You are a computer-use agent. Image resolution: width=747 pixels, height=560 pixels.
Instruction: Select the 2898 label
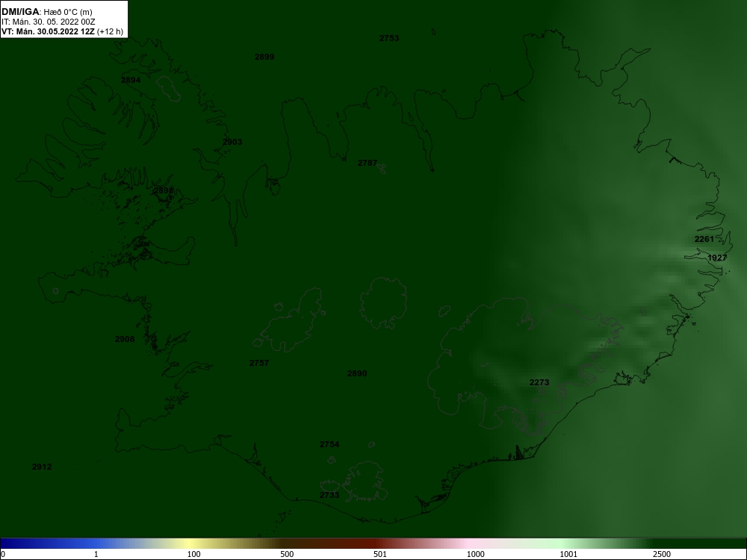click(x=164, y=190)
